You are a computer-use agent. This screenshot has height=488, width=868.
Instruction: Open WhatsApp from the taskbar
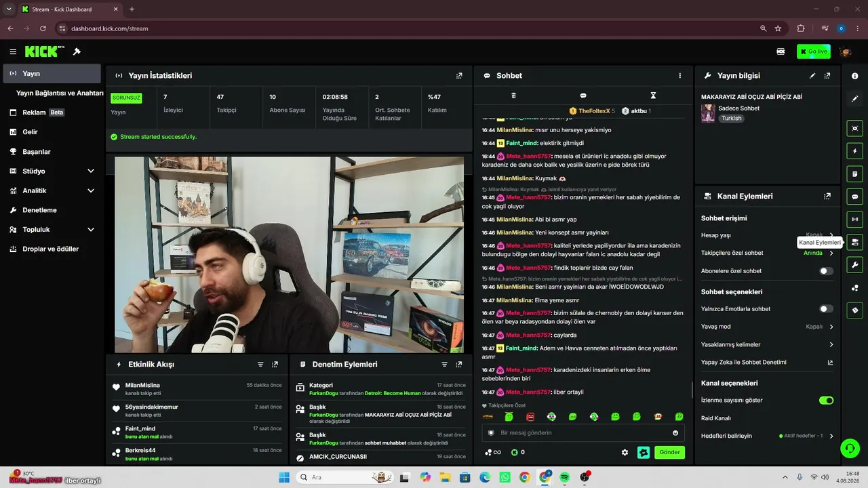click(505, 477)
